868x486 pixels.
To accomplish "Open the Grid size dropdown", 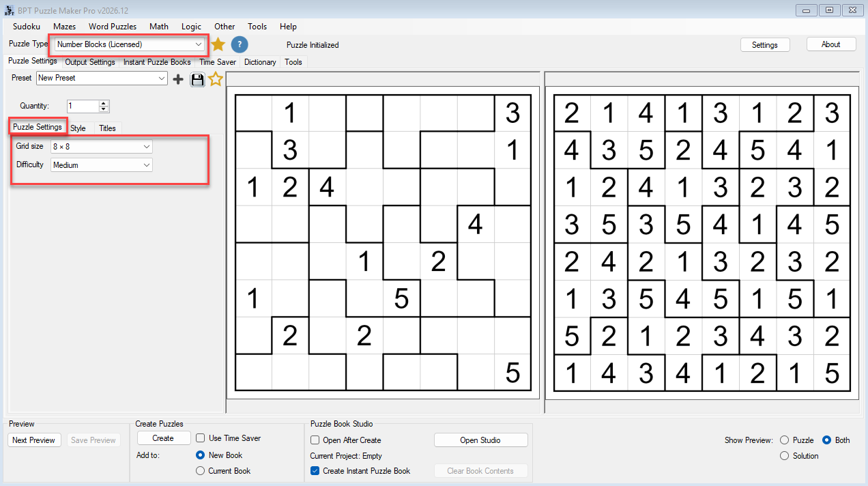I will [x=102, y=147].
